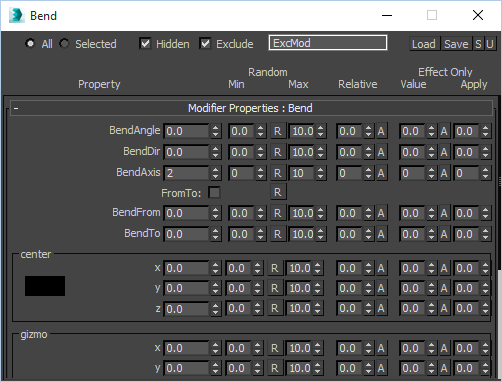Click the BendTo Effect Value spinner arrows
This screenshot has width=502, height=382.
click(x=432, y=234)
